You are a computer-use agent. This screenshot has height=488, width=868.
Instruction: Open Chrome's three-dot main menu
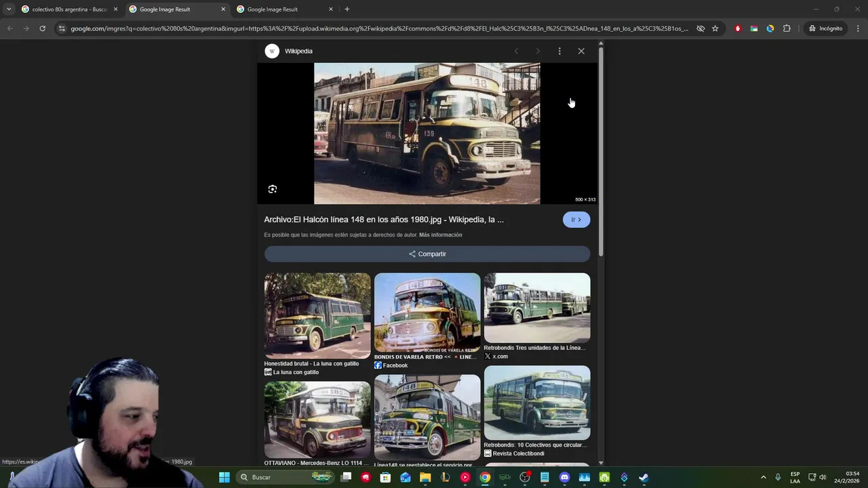[x=858, y=28]
